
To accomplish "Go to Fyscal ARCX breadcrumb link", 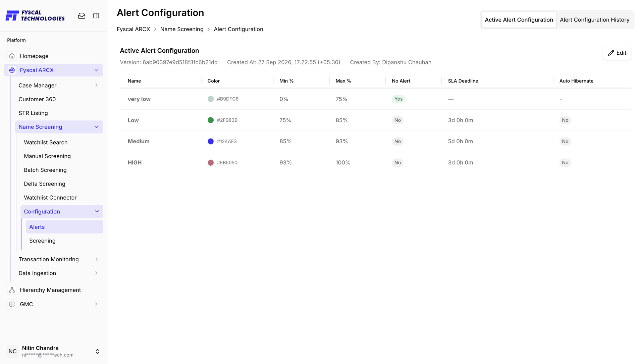I will (x=133, y=29).
